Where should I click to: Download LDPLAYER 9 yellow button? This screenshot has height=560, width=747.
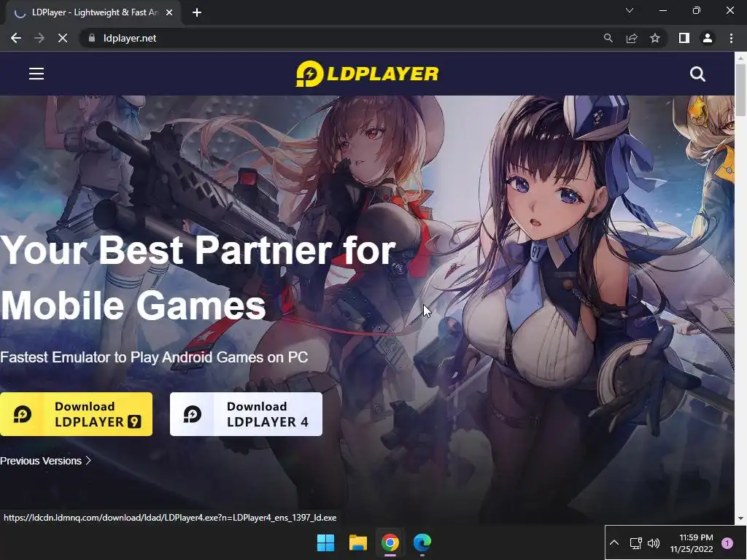point(76,414)
